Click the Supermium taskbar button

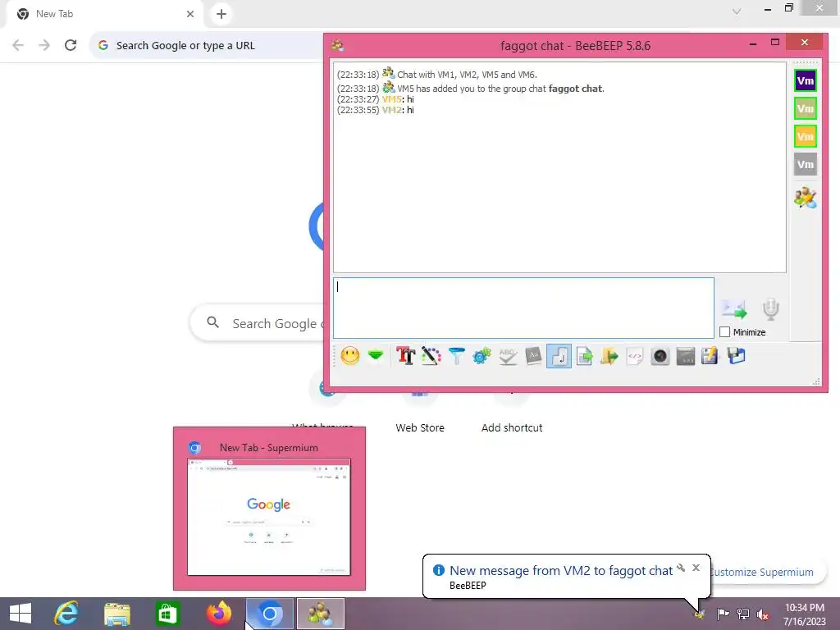269,614
